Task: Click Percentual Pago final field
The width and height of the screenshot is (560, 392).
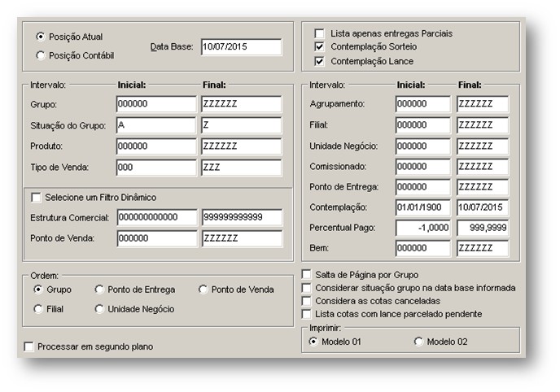Action: [483, 228]
